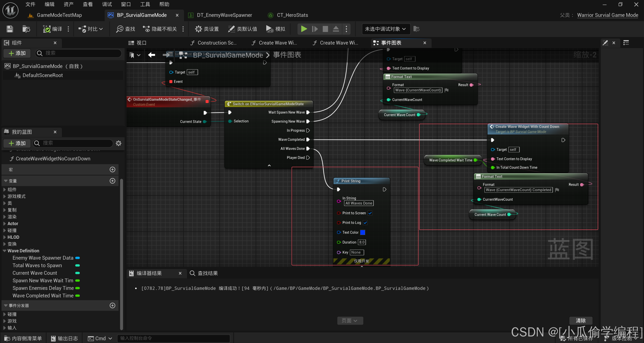Click the blue Text Color swatch
This screenshot has width=644, height=343.
coord(363,232)
